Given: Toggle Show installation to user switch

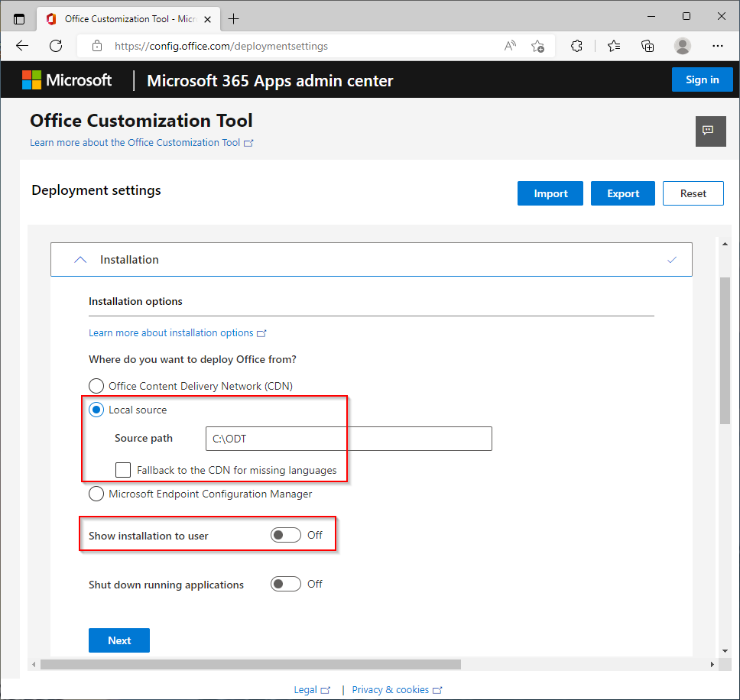Looking at the screenshot, I should pyautogui.click(x=285, y=535).
